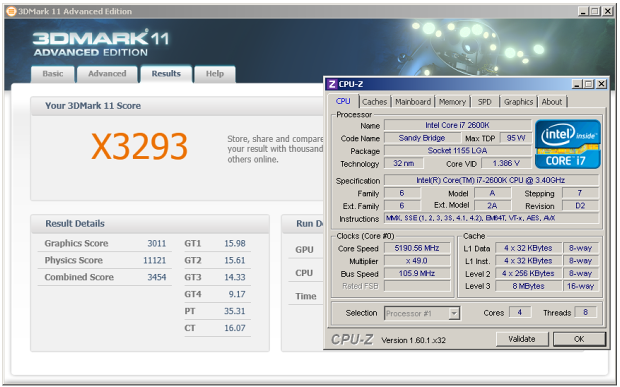The width and height of the screenshot is (620, 387).
Task: Click the X3293 score text
Action: click(139, 146)
